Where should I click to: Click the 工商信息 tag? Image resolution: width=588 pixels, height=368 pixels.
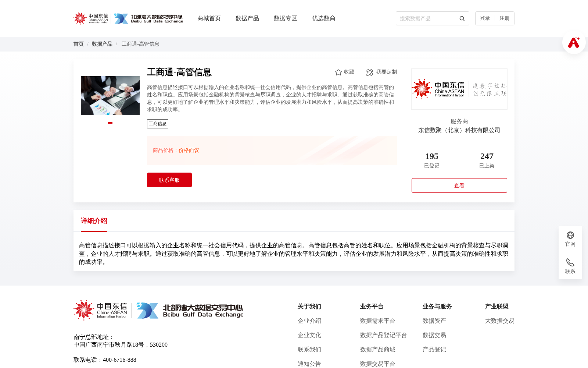(158, 124)
